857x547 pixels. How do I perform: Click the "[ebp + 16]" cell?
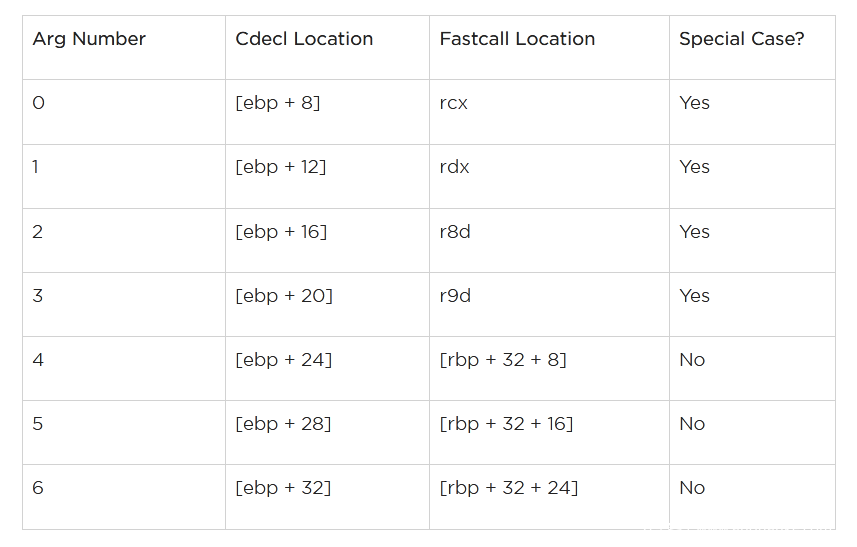(281, 232)
